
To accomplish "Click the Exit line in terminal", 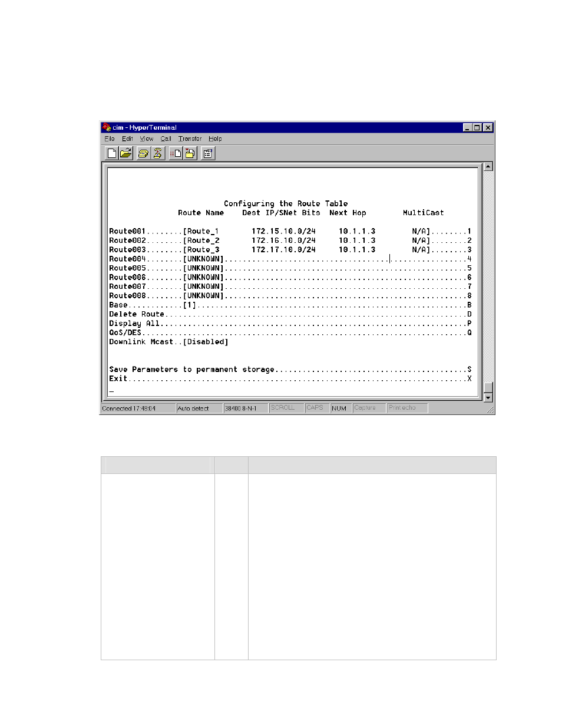I will pos(290,379).
